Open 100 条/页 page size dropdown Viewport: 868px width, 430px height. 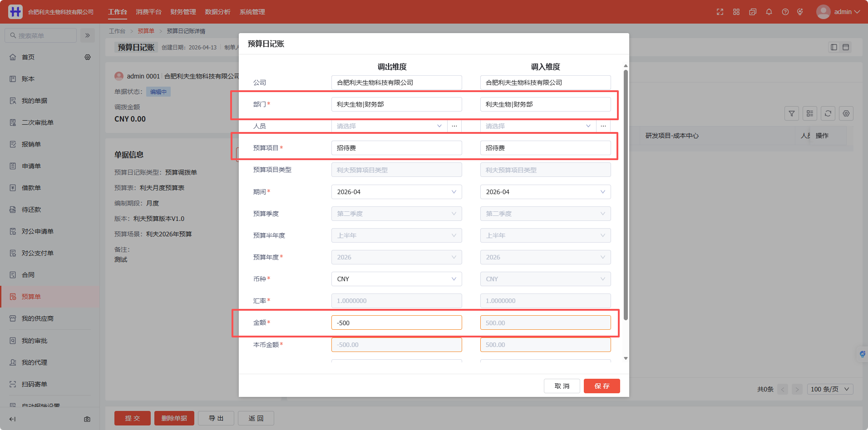tap(830, 389)
